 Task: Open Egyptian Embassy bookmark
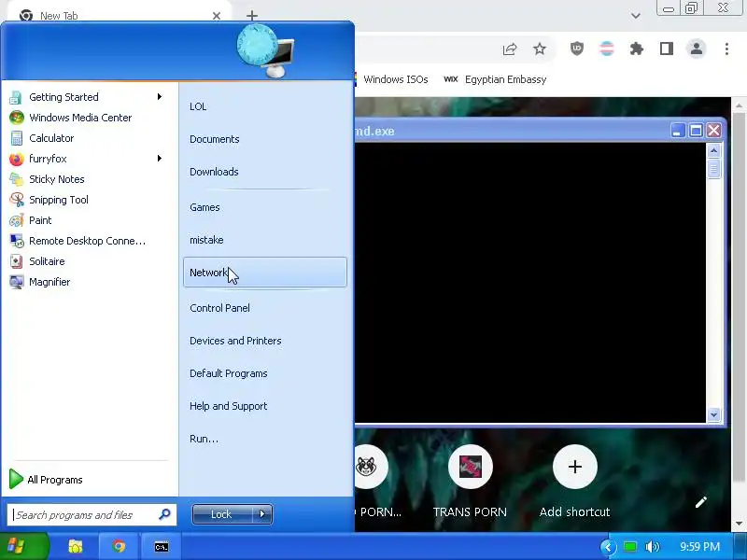tap(496, 79)
